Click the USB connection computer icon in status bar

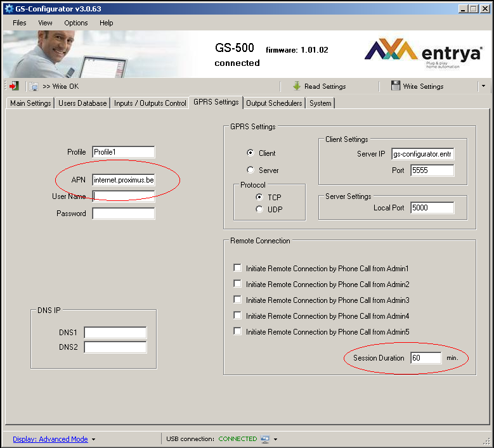(x=265, y=438)
